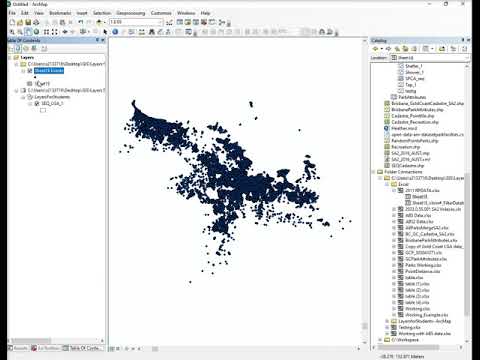Close the Table Of Contents panel
The image size is (480, 360).
(x=103, y=40)
